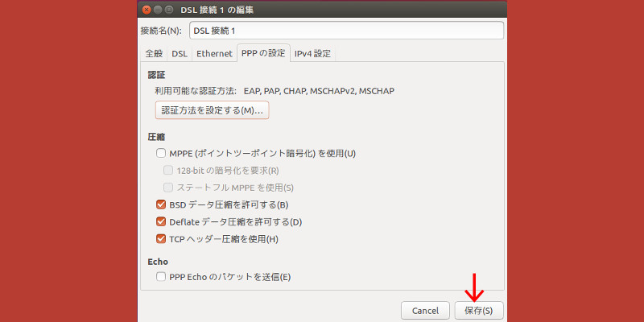Viewport: 644px width, 322px height.
Task: Click 認証方法を設定する(M)... button
Action: [212, 110]
